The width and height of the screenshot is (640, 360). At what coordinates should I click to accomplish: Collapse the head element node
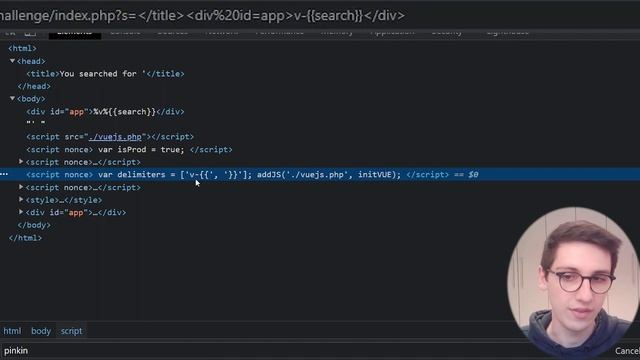(x=12, y=61)
